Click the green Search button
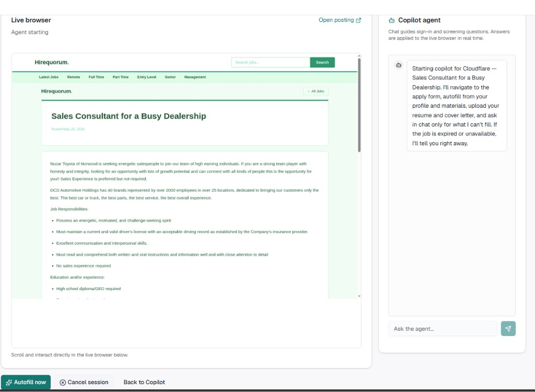 pos(322,62)
